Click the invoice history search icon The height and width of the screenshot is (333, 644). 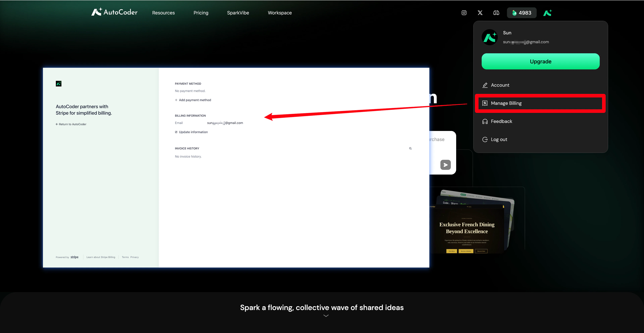pyautogui.click(x=410, y=149)
